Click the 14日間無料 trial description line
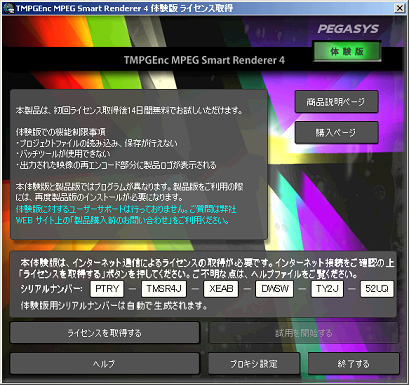The width and height of the screenshot is (409, 385). pos(129,110)
